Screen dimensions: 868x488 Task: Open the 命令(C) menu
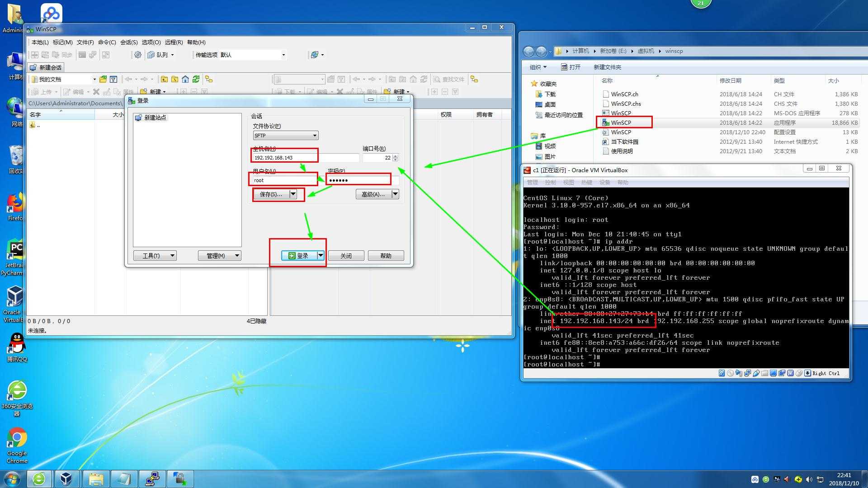[107, 42]
